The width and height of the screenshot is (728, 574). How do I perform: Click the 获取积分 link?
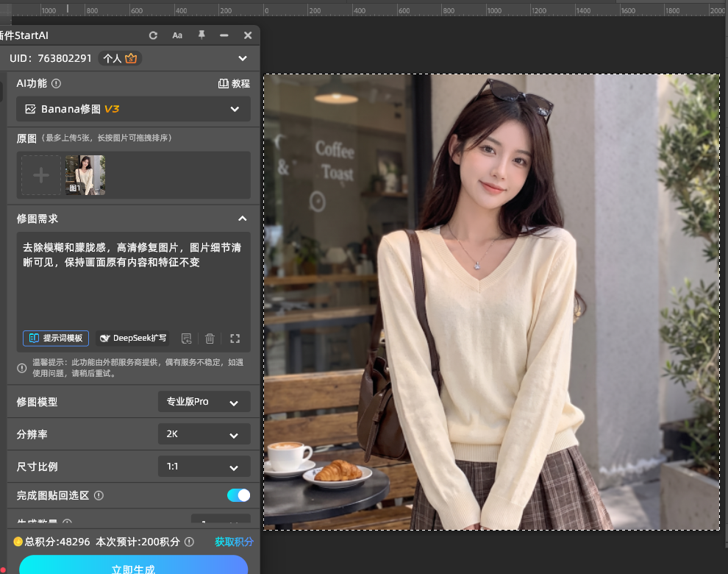234,542
